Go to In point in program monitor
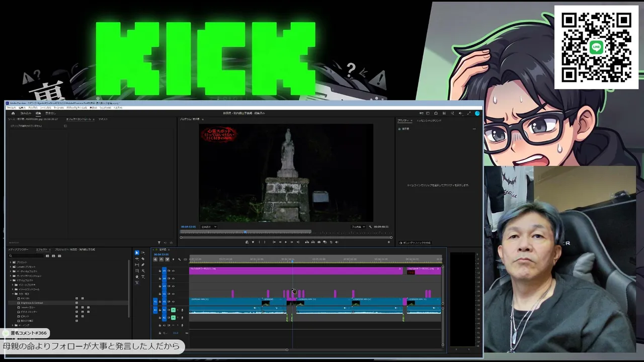The image size is (644, 362). tap(274, 242)
